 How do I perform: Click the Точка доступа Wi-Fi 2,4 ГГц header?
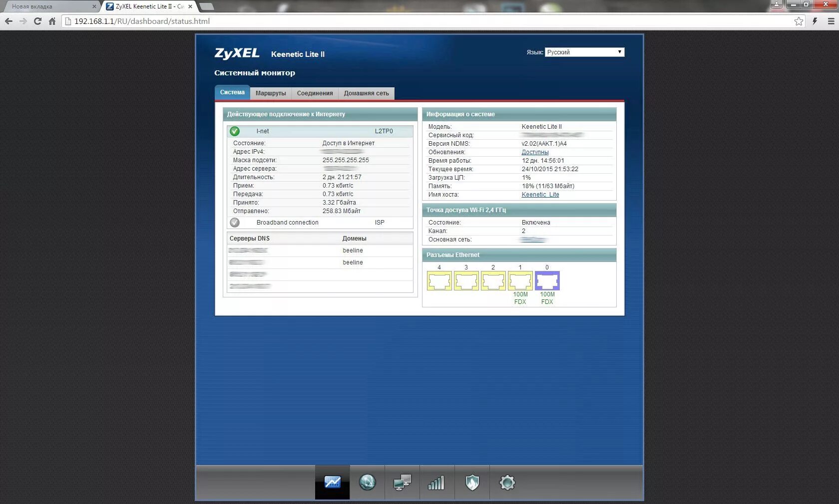pos(519,210)
